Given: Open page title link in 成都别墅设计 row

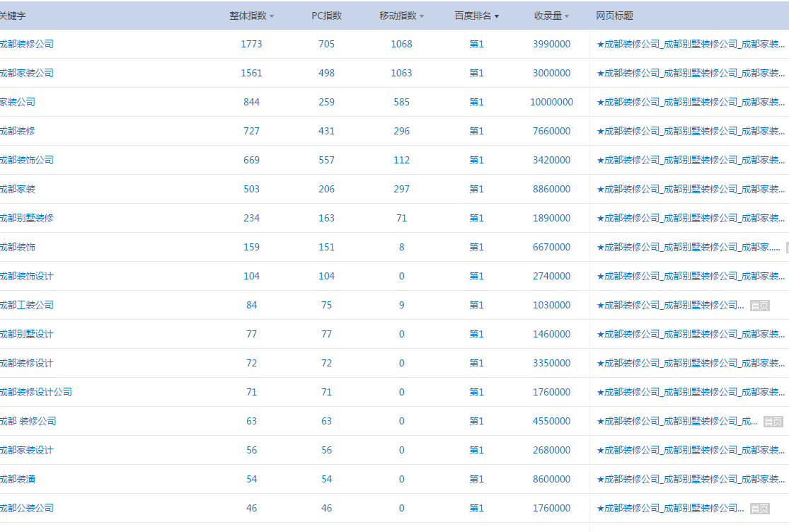Looking at the screenshot, I should (x=690, y=334).
